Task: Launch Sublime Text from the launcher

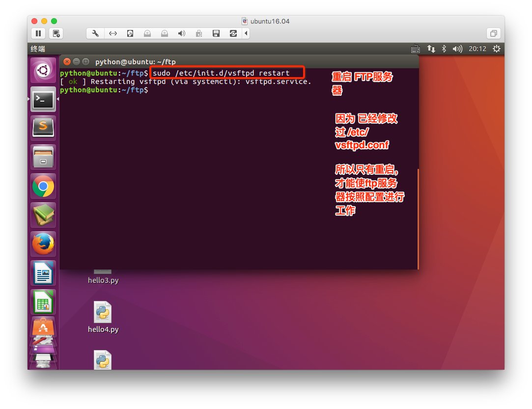Action: pyautogui.click(x=43, y=128)
